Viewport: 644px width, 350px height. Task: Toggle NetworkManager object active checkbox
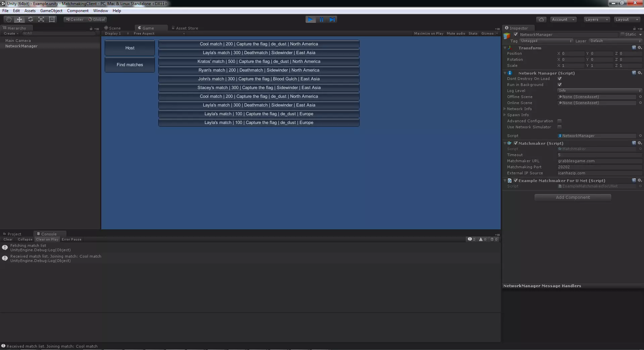point(516,35)
